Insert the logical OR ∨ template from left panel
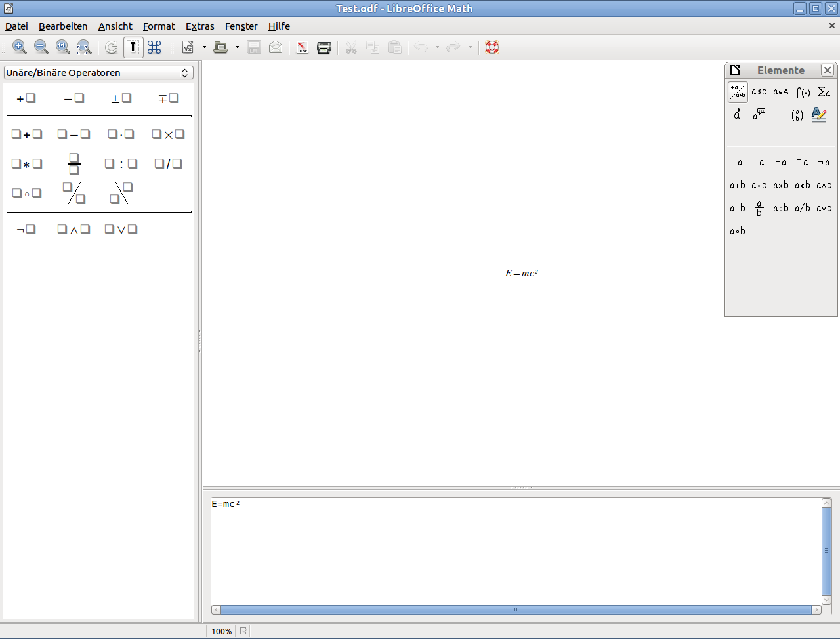The image size is (840, 639). (121, 230)
